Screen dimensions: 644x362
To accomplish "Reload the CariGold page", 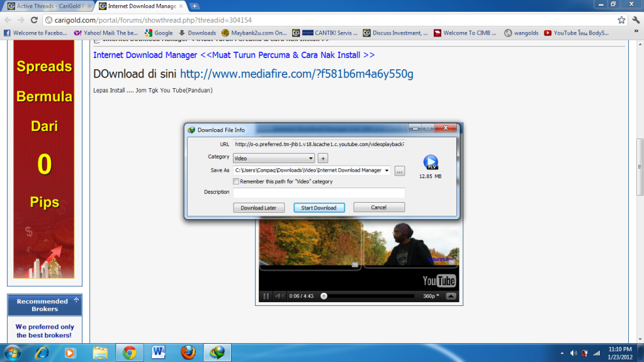I will [x=35, y=20].
